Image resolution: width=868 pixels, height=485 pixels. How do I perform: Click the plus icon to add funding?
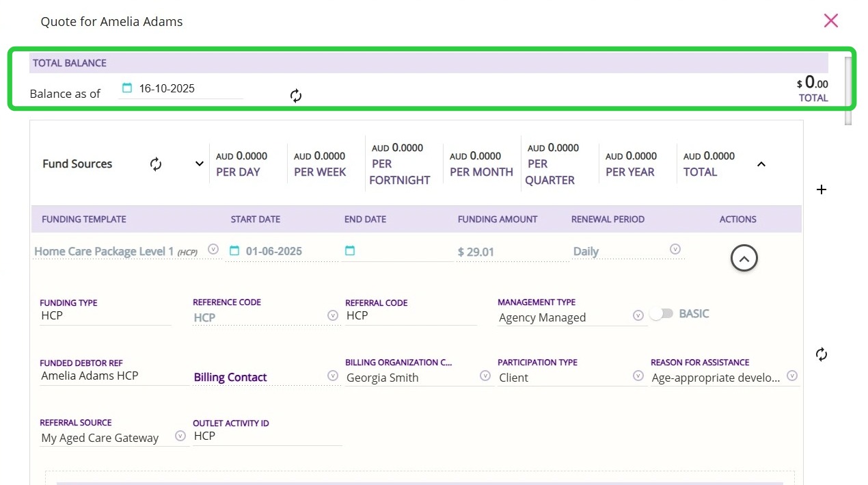(822, 189)
